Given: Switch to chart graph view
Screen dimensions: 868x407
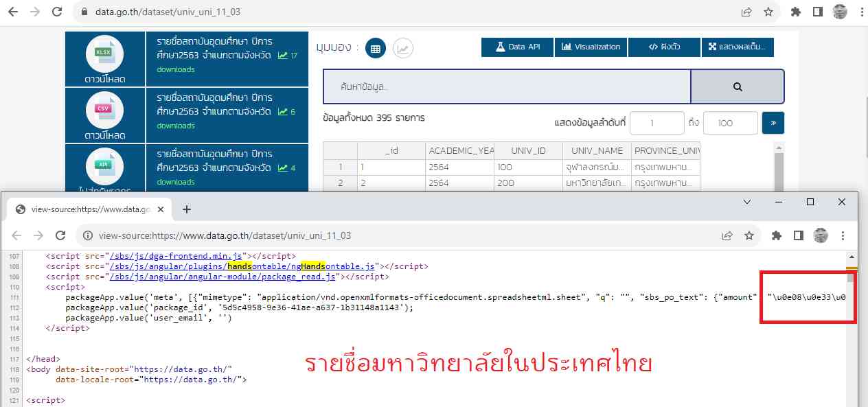Looking at the screenshot, I should click(403, 48).
